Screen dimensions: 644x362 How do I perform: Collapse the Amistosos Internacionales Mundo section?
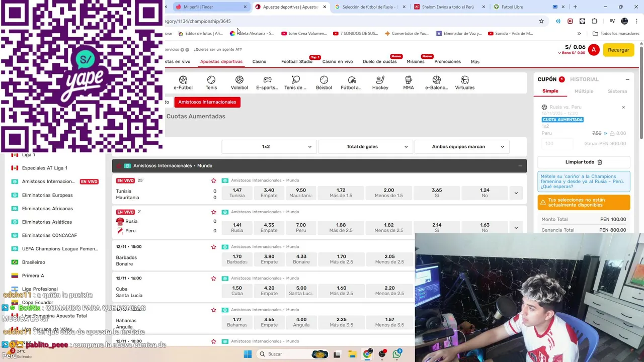pos(520,166)
